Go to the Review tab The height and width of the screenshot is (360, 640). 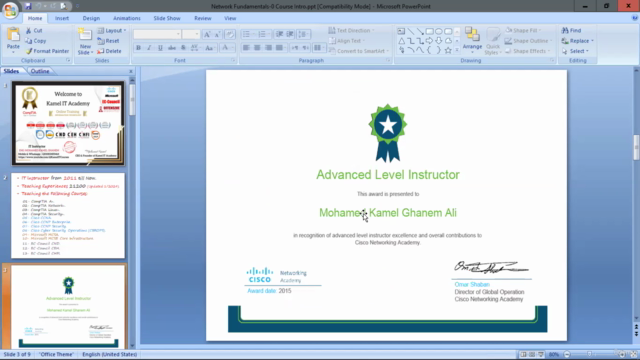202,18
